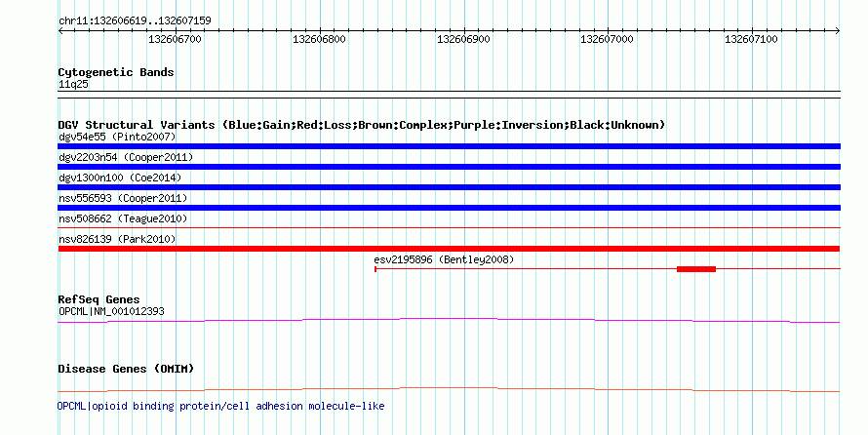Image resolution: width=868 pixels, height=435 pixels.
Task: Open variant label dgv2203n54 (Cooper2011)
Action: click(126, 157)
